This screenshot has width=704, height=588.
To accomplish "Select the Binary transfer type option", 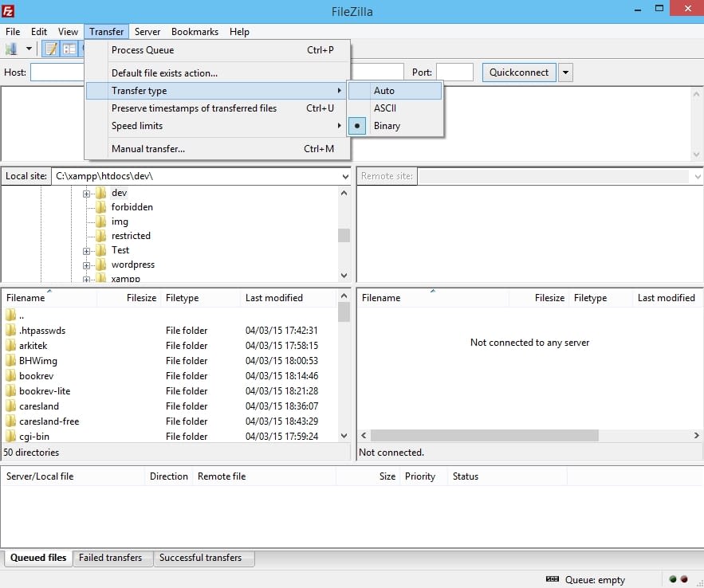I will [x=387, y=126].
